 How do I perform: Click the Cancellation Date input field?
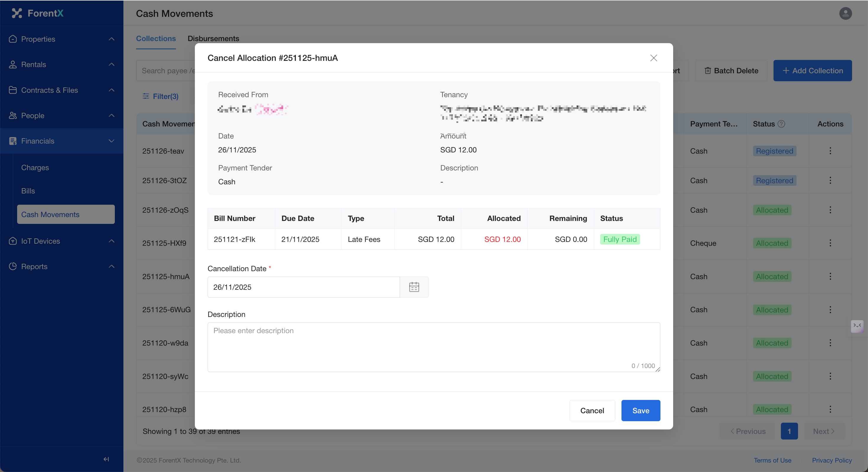coord(303,287)
